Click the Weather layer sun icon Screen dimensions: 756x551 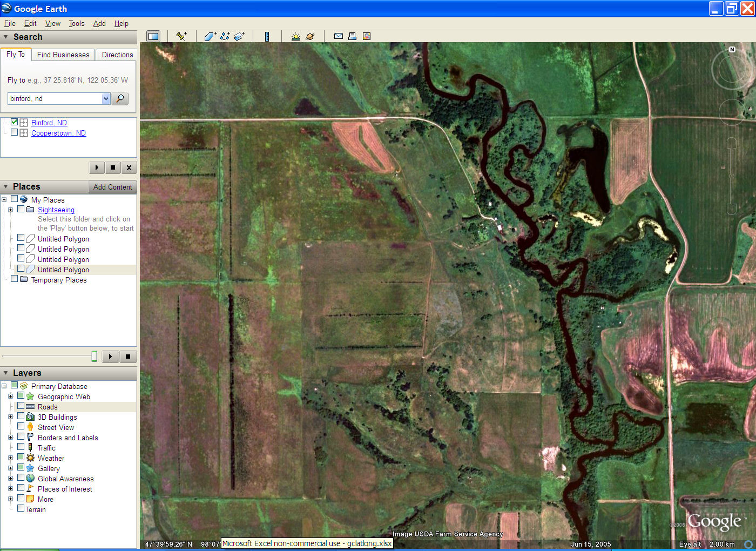30,458
